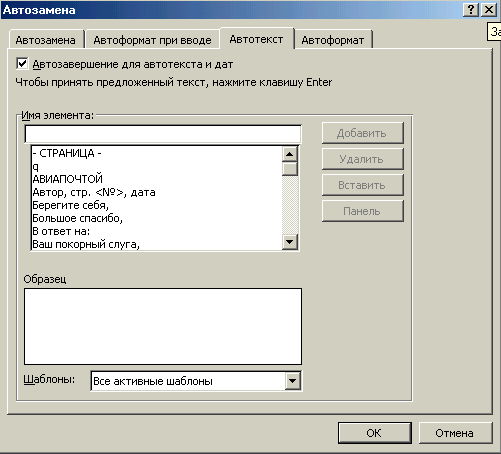Select the 'q' autotext entry

click(x=157, y=166)
